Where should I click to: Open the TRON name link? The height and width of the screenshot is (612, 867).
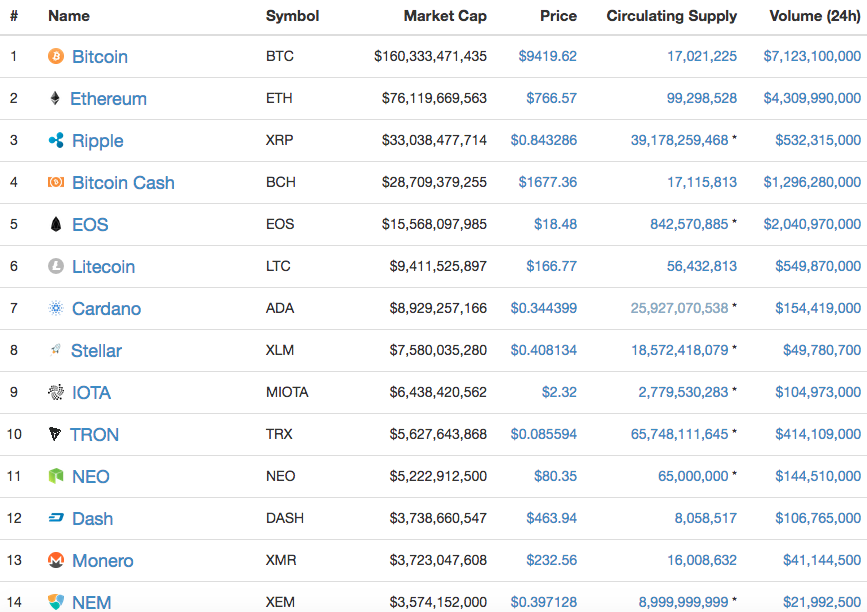[x=95, y=435]
